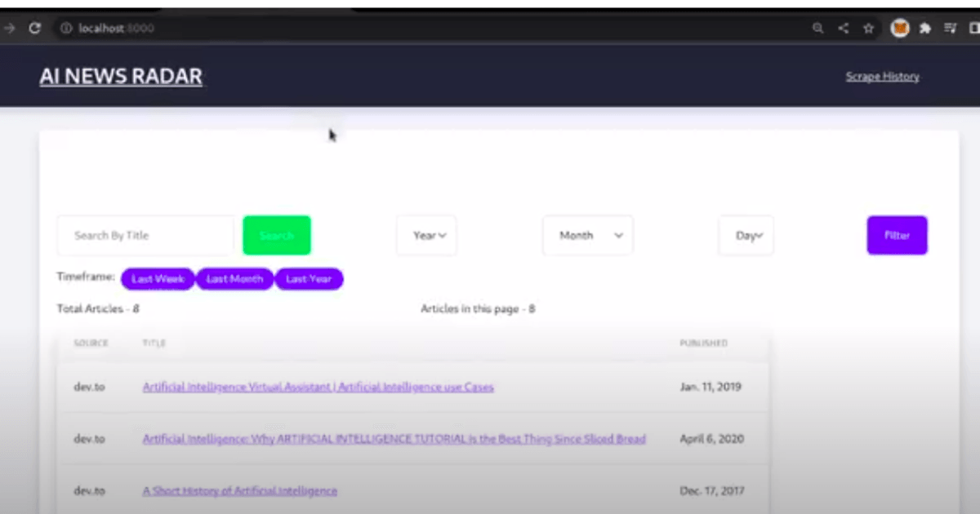Reload the localhost page
980x514 pixels.
(x=34, y=27)
